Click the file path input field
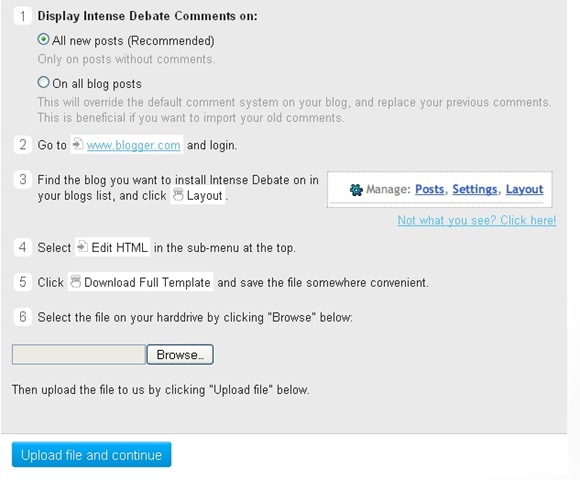580x480 pixels. 79,355
